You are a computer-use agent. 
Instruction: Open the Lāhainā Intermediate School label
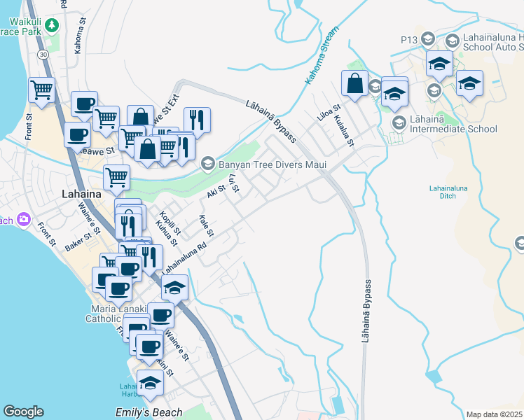[453, 124]
